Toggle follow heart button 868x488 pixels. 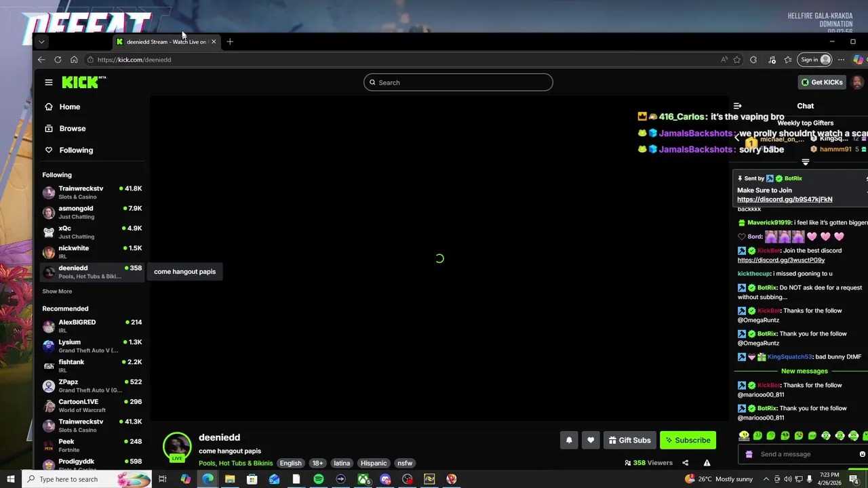pyautogui.click(x=591, y=441)
